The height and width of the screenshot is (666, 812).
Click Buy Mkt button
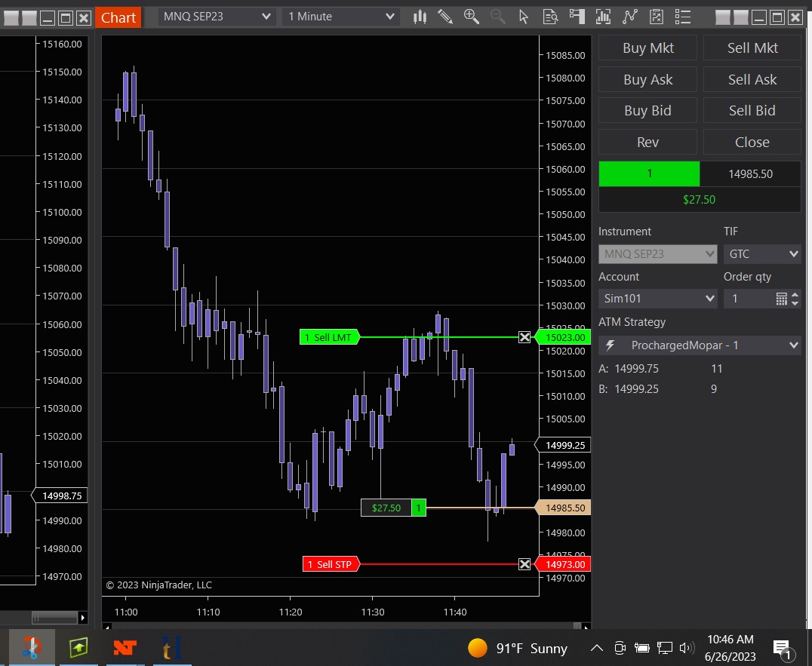[647, 48]
